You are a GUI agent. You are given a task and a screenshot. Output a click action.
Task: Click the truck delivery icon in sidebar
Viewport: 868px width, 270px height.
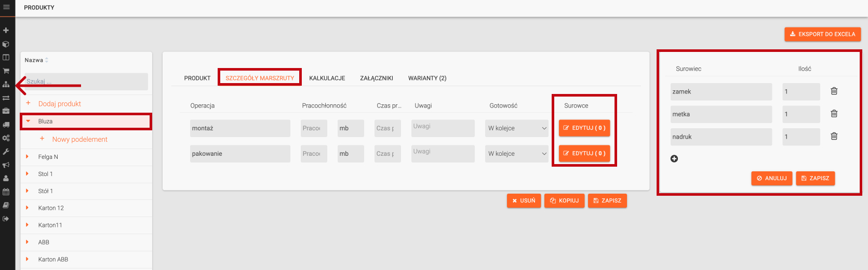tap(6, 125)
